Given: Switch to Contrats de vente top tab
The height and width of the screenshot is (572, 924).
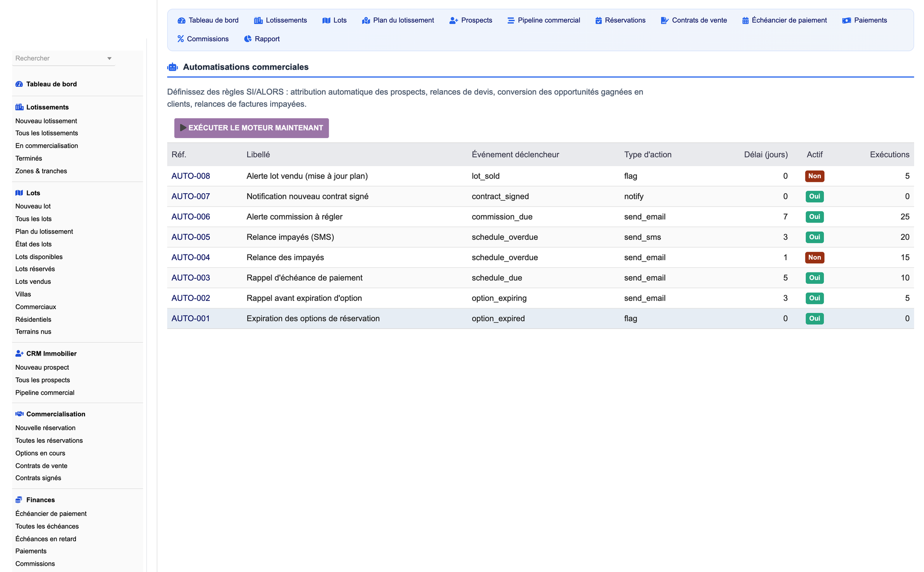Looking at the screenshot, I should (694, 20).
